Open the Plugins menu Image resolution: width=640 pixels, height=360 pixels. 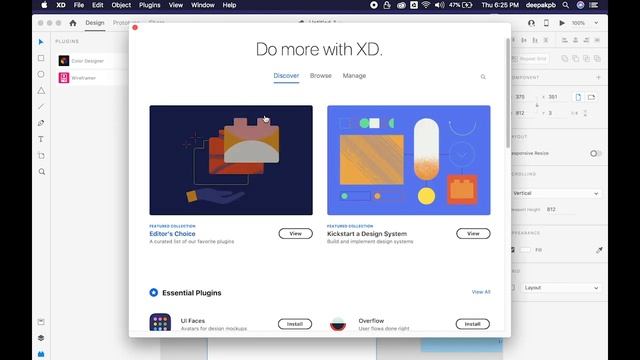pos(149,5)
